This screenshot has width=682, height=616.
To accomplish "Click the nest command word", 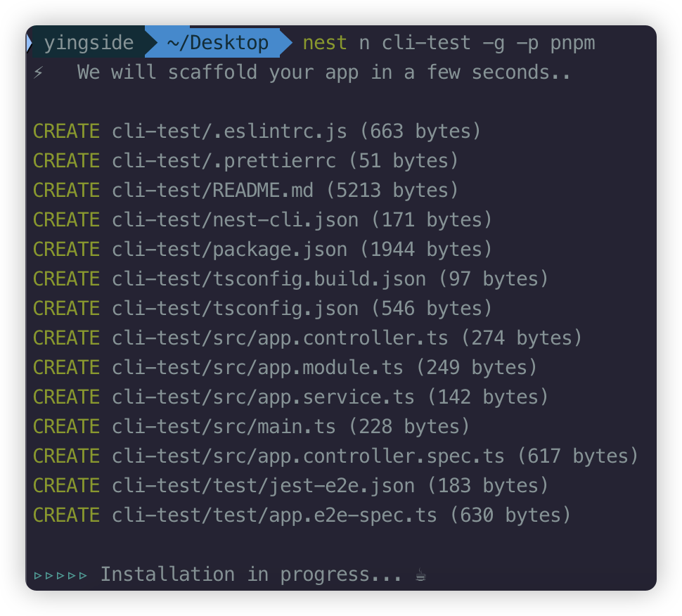I will pyautogui.click(x=324, y=43).
